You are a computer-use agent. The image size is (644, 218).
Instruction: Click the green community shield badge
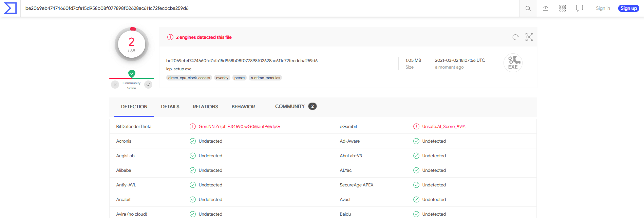coord(132,73)
